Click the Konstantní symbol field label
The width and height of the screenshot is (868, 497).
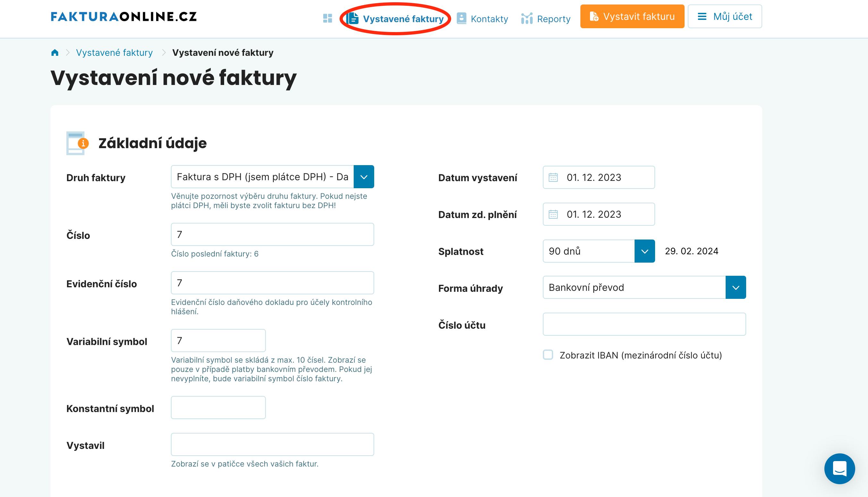click(x=110, y=409)
